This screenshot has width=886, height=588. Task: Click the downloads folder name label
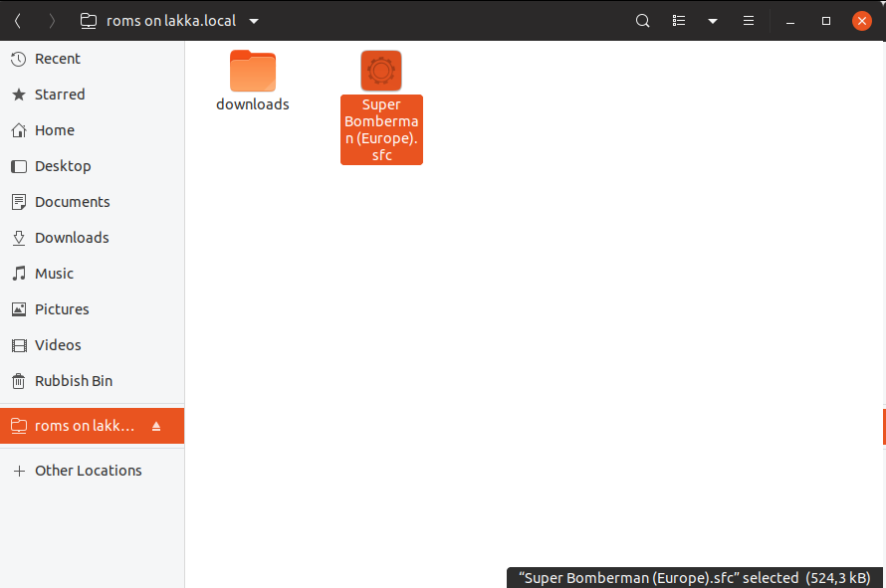point(253,104)
